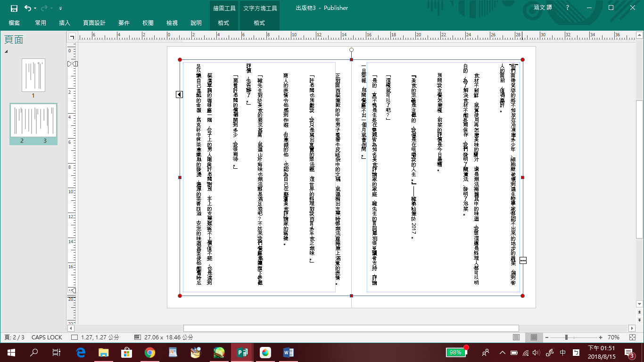Image resolution: width=644 pixels, height=362 pixels.
Task: Expand Customize Quick Access Toolbar menu
Action: coord(60,8)
